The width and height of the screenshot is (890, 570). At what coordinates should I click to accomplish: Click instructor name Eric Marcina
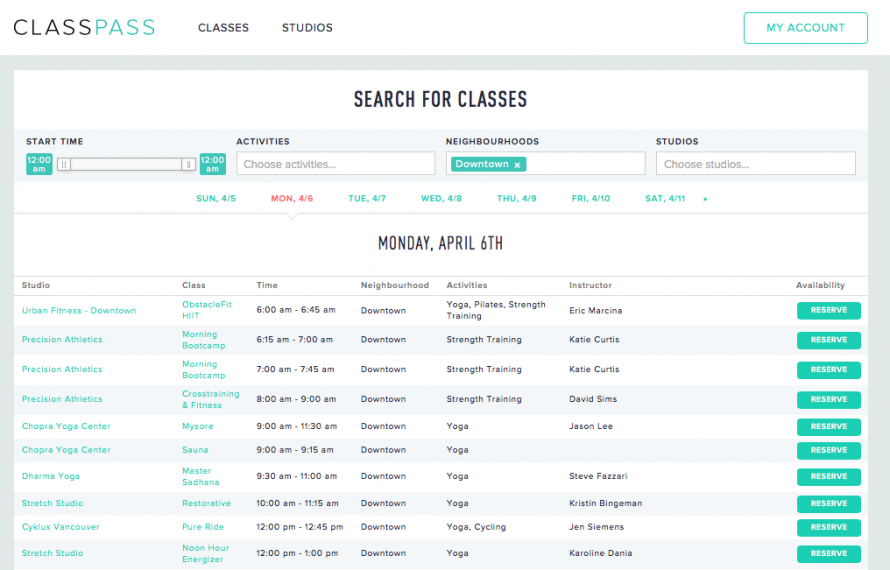[x=595, y=311]
